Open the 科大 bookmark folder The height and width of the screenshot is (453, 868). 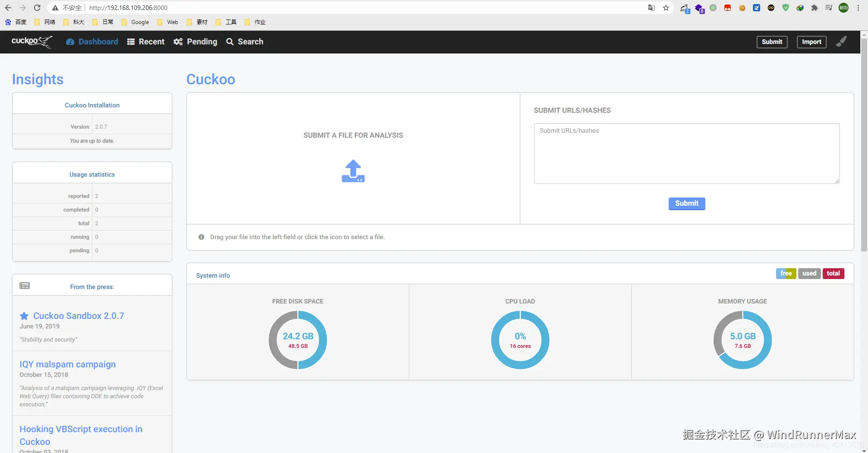74,22
